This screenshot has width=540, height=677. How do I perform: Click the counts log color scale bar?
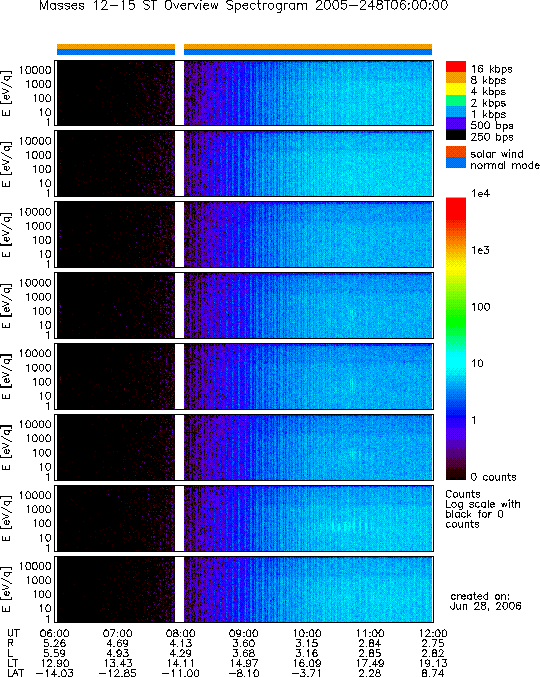click(x=456, y=338)
